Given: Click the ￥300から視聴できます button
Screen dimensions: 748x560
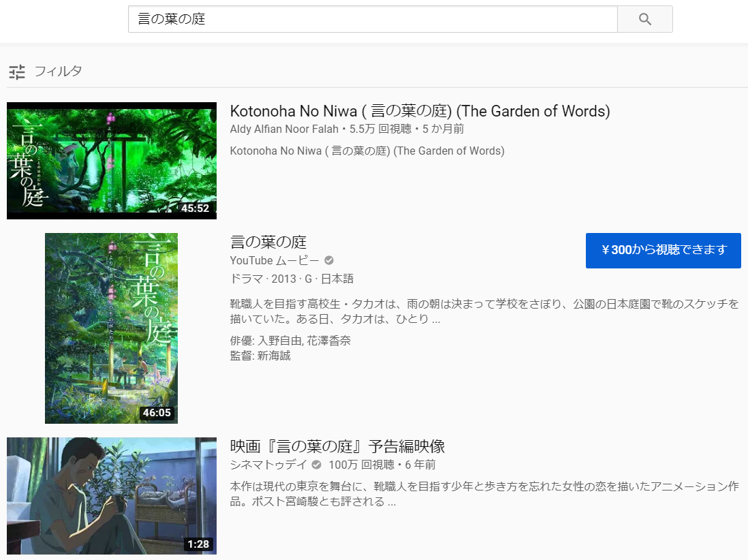Looking at the screenshot, I should point(663,251).
